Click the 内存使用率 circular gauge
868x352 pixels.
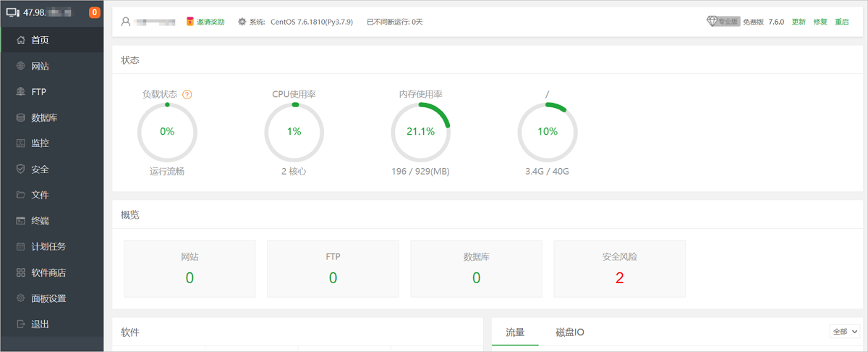click(420, 131)
